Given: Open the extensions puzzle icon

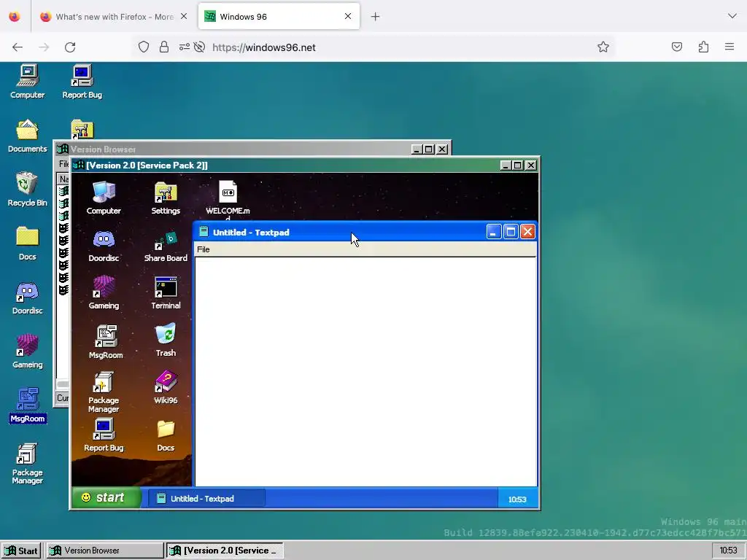Looking at the screenshot, I should 703,47.
